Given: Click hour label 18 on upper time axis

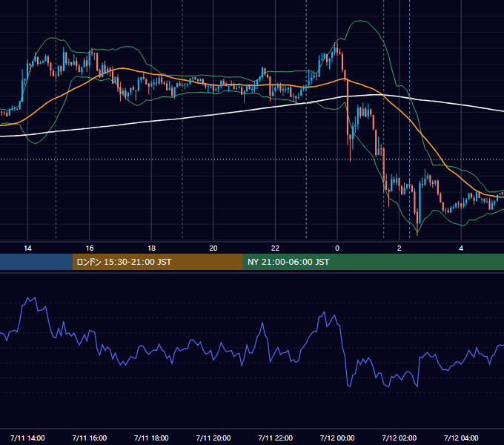Looking at the screenshot, I should 151,248.
